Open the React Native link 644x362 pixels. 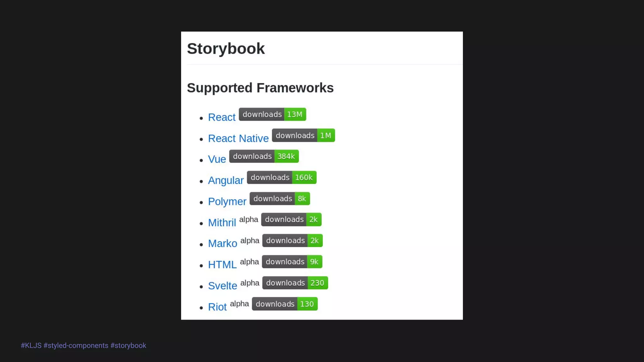[x=238, y=138]
